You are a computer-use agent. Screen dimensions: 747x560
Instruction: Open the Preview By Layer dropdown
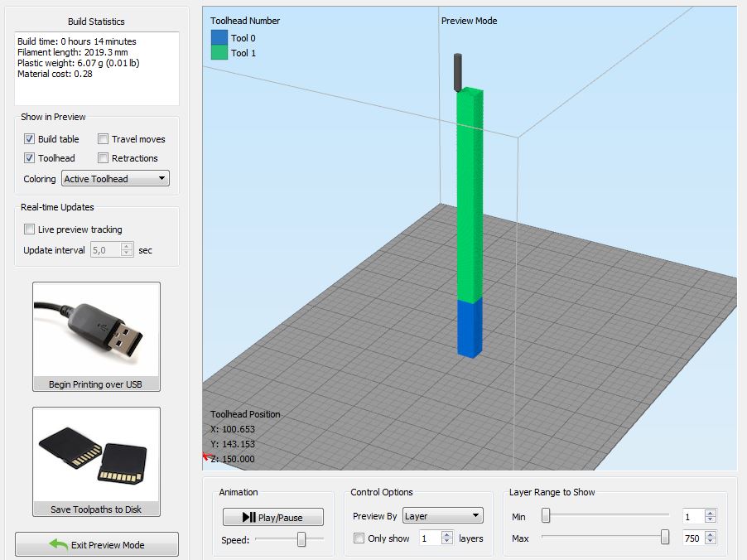click(x=442, y=516)
